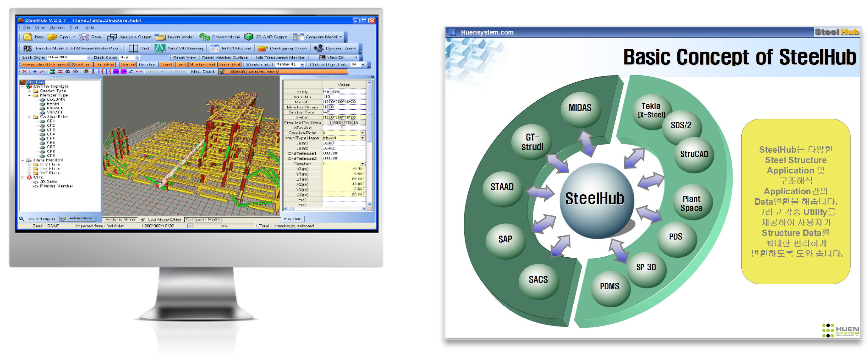Toggle the Direction display button
This screenshot has width=868, height=355.
click(x=147, y=64)
